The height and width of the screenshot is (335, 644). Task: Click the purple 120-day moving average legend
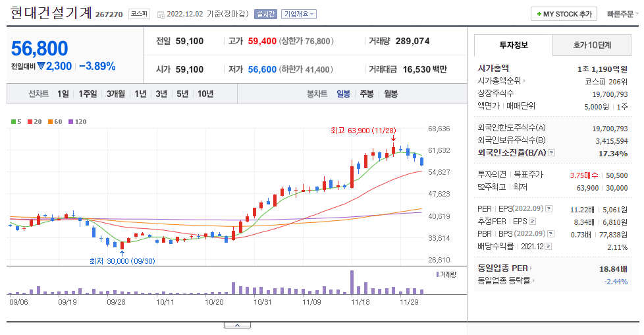(x=77, y=122)
